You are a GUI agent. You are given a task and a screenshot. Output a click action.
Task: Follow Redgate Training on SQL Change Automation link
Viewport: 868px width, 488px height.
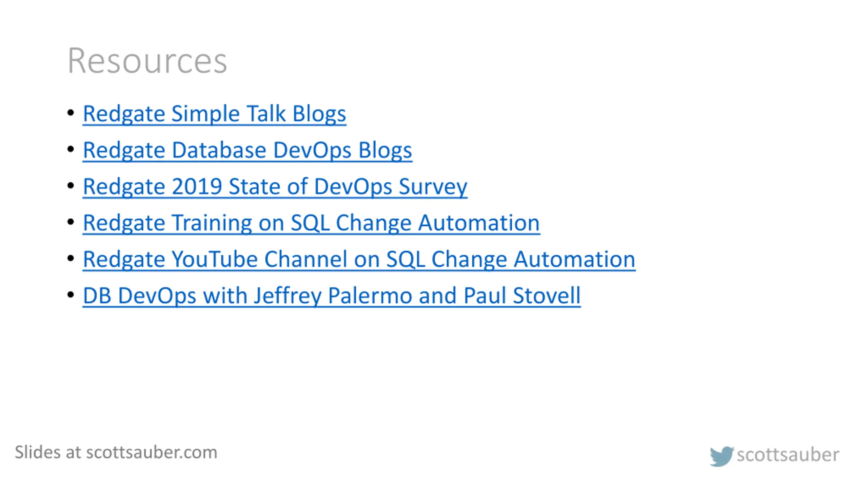click(x=311, y=223)
